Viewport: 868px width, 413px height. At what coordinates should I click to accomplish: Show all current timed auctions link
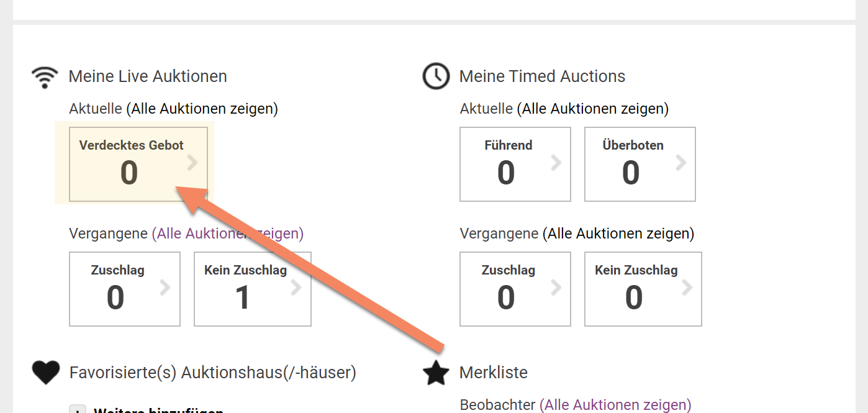coord(593,109)
